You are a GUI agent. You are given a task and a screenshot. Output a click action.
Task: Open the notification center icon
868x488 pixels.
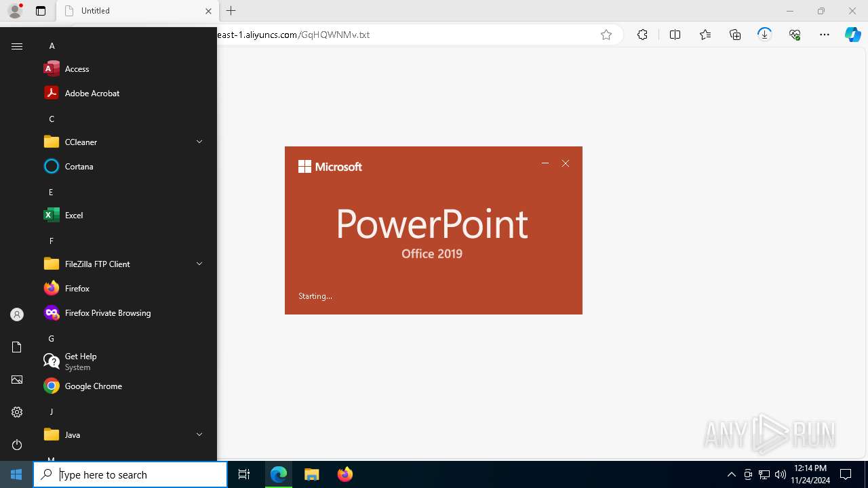tap(846, 474)
